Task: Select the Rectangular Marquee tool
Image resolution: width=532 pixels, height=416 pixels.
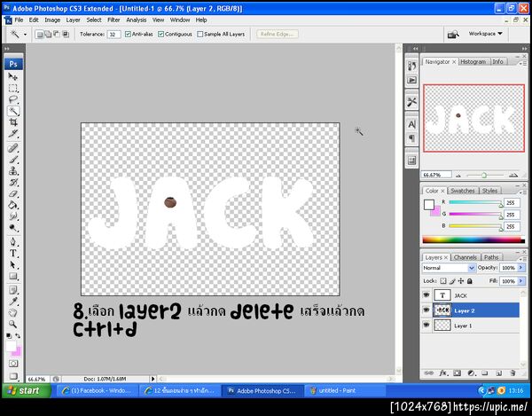Action: [x=13, y=88]
